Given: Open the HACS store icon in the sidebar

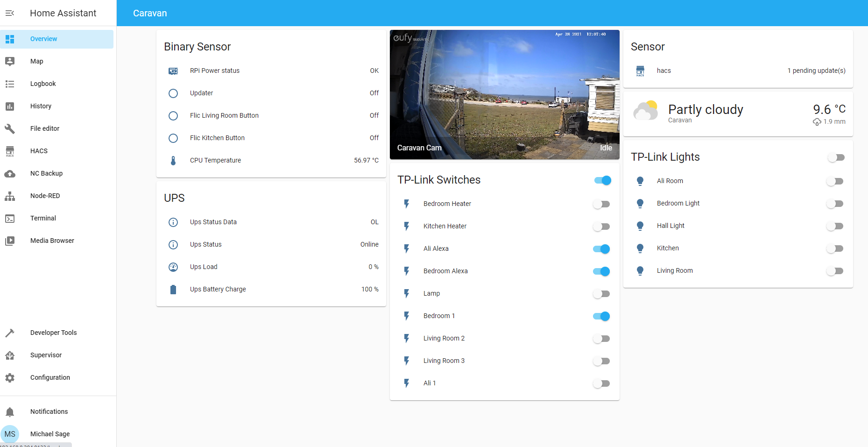Looking at the screenshot, I should point(10,151).
